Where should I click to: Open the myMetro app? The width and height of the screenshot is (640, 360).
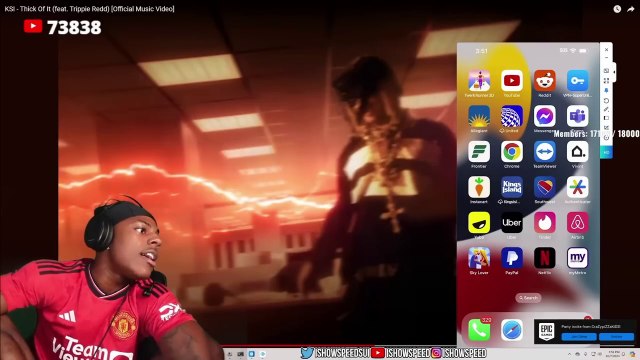coord(577,258)
